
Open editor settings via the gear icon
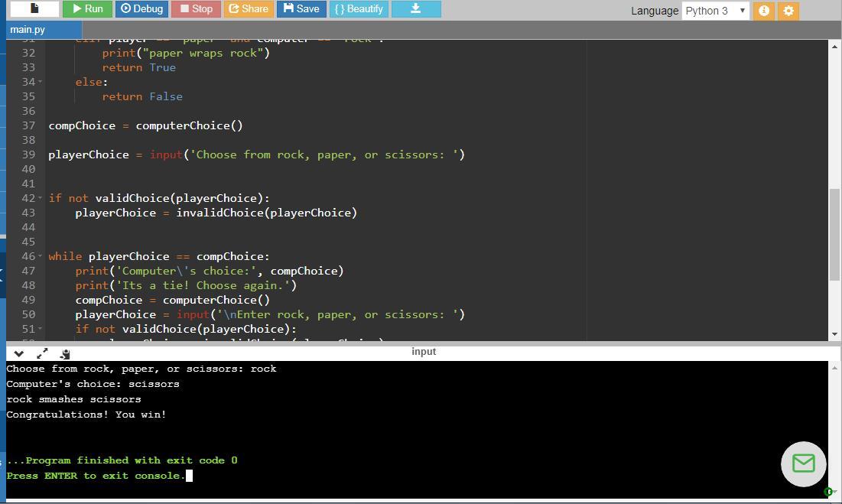click(788, 11)
